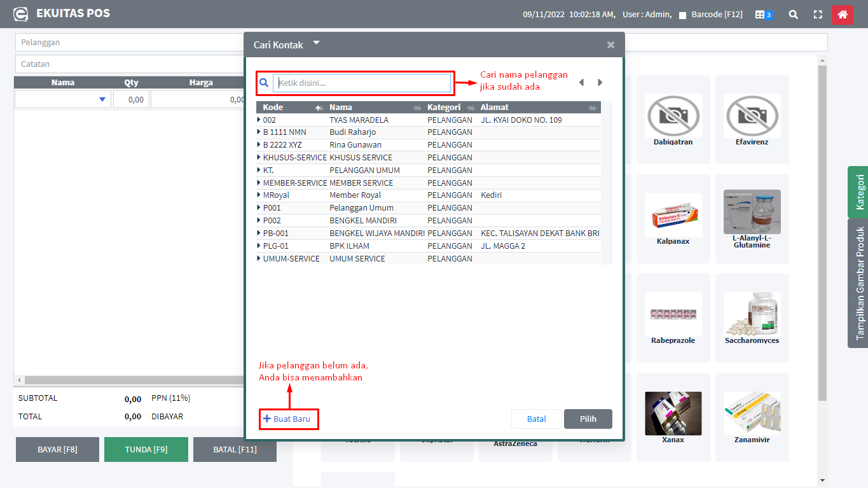Image resolution: width=868 pixels, height=488 pixels.
Task: Open the Cari Kontak title dropdown arrow
Action: (316, 43)
